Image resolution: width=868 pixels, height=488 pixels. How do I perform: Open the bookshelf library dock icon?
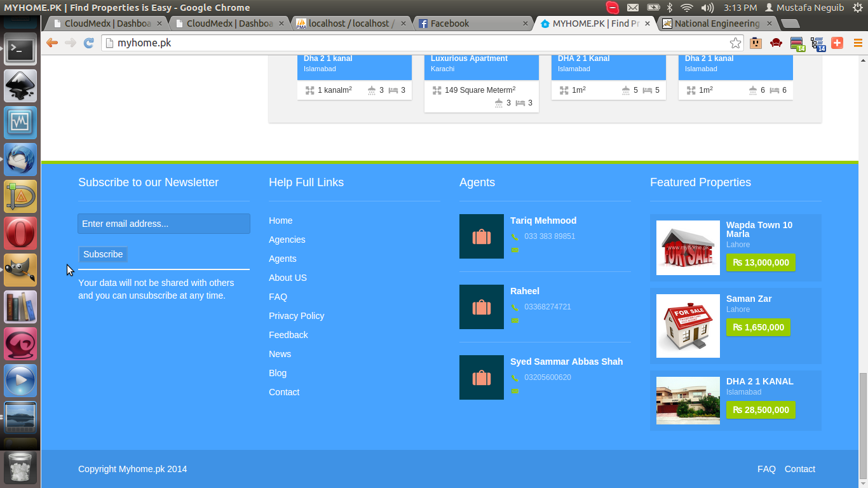click(x=20, y=307)
